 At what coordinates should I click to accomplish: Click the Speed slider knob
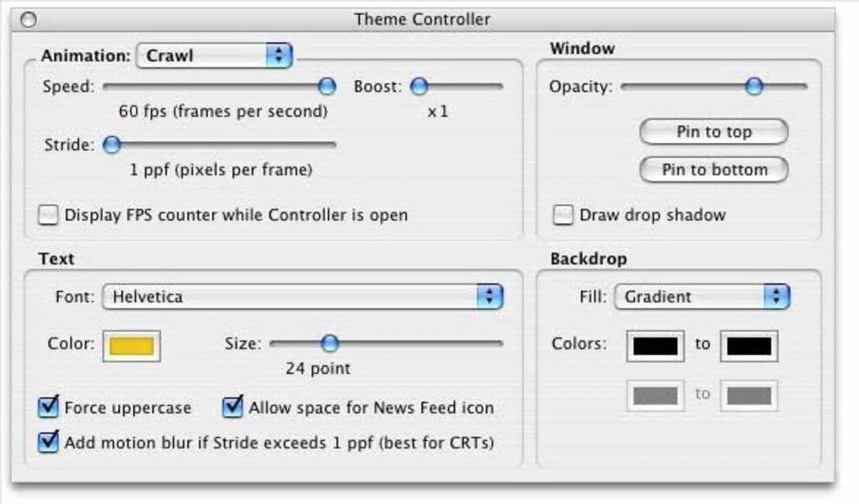[327, 86]
